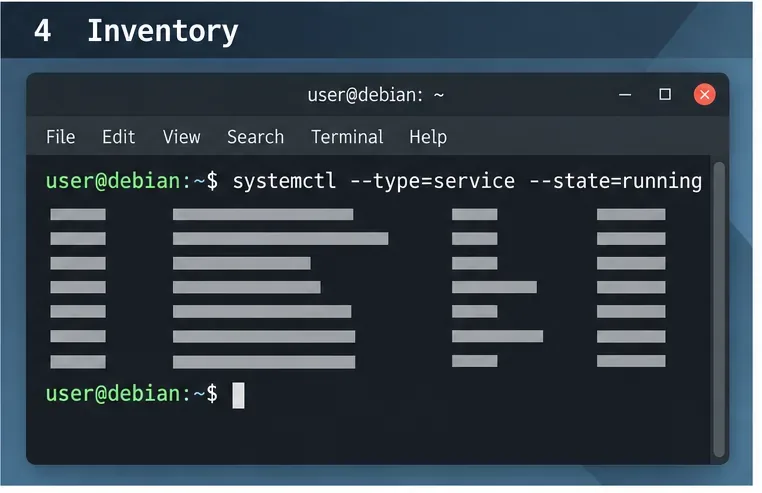
Task: Maximize the terminal window
Action: point(665,94)
